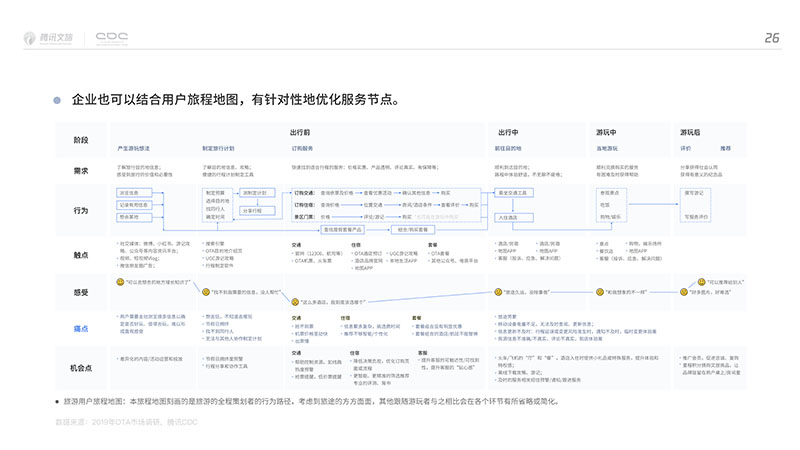Click the 当地游玩 sub-stage label
This screenshot has height=450, width=800.
click(607, 148)
